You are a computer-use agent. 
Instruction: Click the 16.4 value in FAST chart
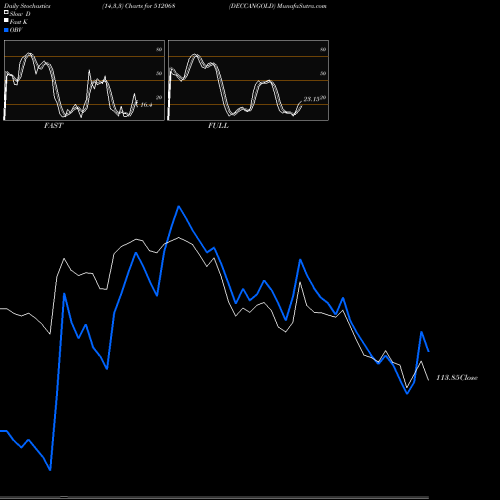[x=146, y=105]
